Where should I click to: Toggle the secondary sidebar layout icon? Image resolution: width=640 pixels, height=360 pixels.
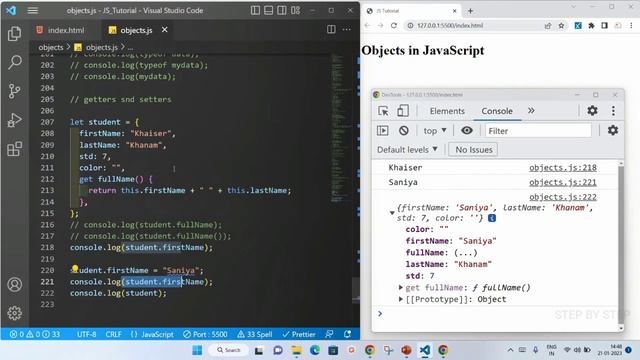click(282, 11)
